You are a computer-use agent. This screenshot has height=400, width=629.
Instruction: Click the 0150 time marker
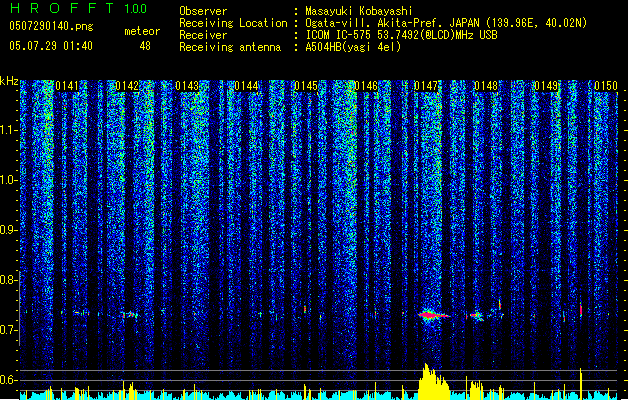(606, 86)
